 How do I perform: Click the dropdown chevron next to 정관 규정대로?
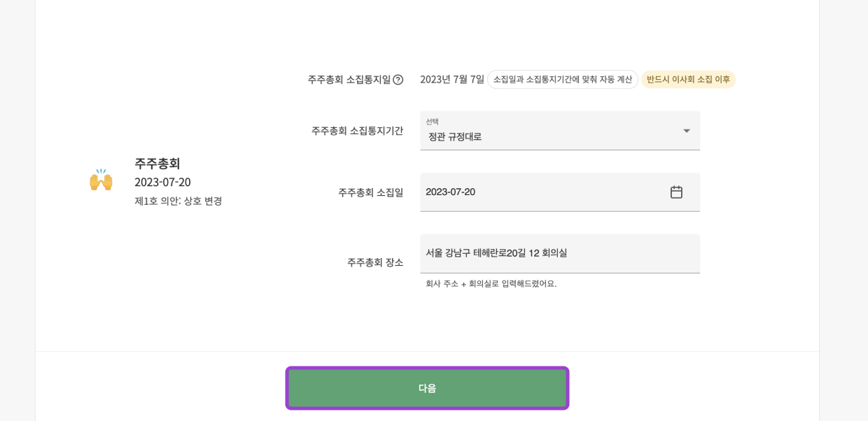click(x=687, y=131)
